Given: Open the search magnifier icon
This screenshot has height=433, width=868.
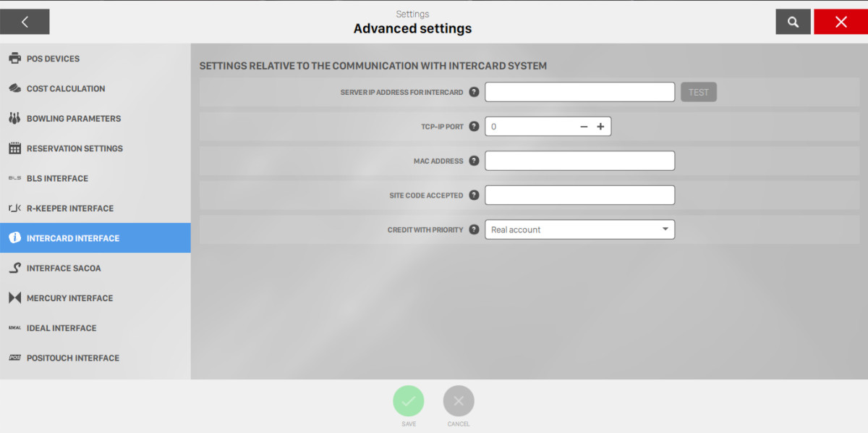Looking at the screenshot, I should coord(793,22).
